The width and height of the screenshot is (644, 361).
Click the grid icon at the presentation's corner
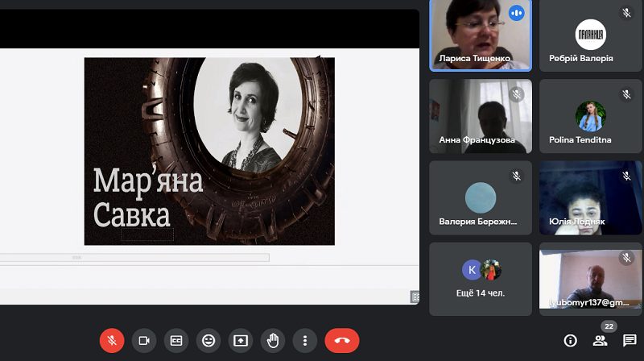click(x=415, y=297)
